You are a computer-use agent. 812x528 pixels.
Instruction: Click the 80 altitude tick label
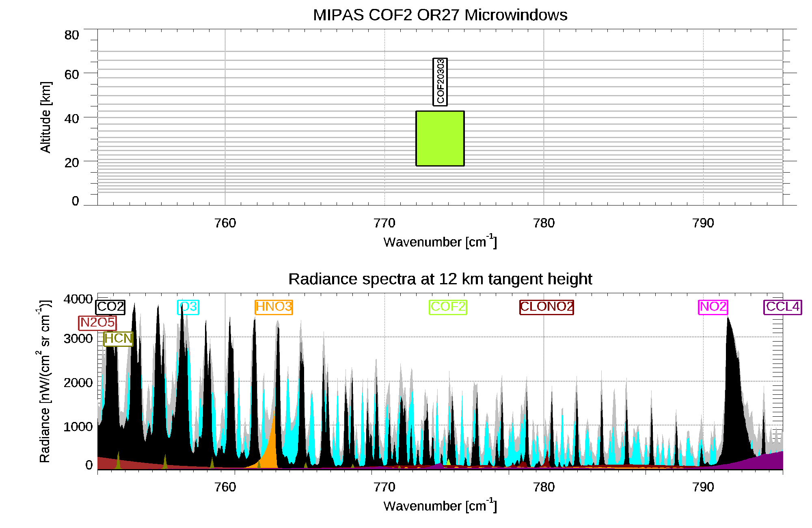pyautogui.click(x=72, y=35)
